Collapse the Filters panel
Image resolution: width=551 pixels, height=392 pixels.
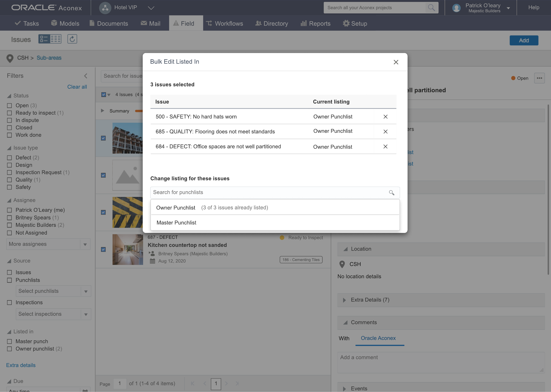click(86, 76)
